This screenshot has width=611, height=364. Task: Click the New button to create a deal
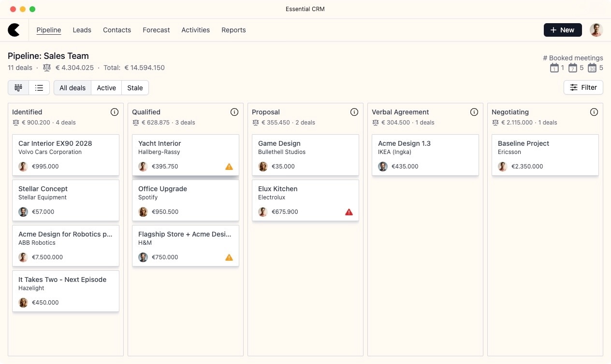coord(563,29)
